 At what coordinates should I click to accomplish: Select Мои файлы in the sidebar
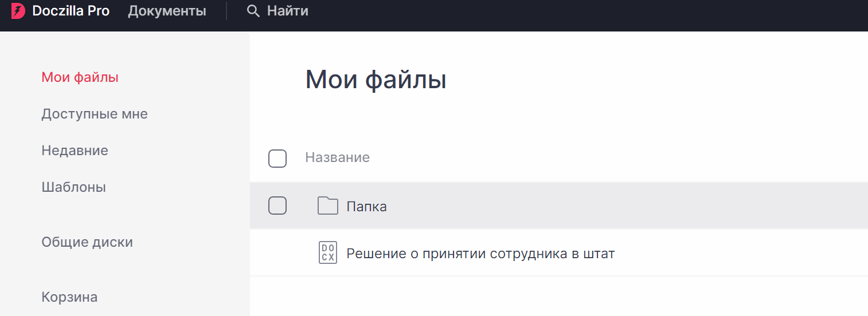80,77
